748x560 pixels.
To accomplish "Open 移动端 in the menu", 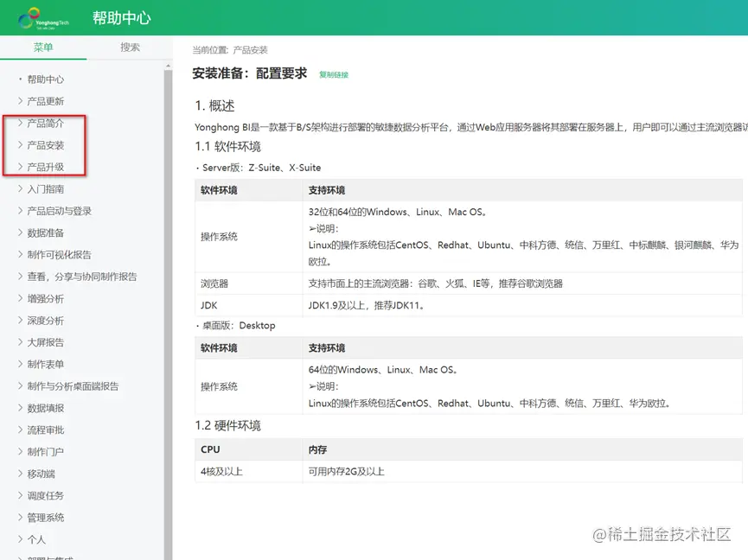I will pyautogui.click(x=41, y=474).
